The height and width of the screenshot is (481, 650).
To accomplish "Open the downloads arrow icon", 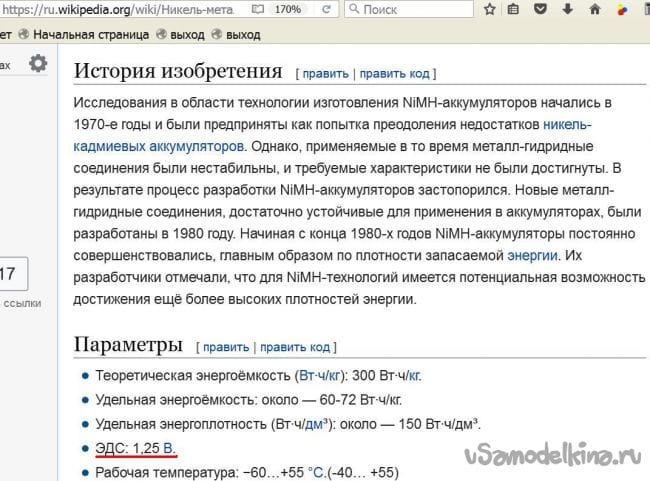I will point(568,9).
